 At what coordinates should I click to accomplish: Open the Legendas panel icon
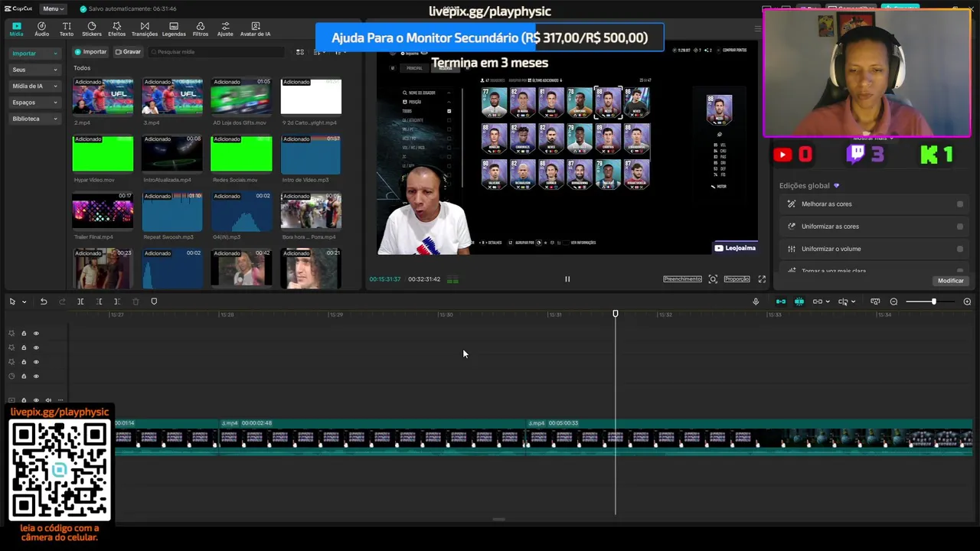click(174, 29)
